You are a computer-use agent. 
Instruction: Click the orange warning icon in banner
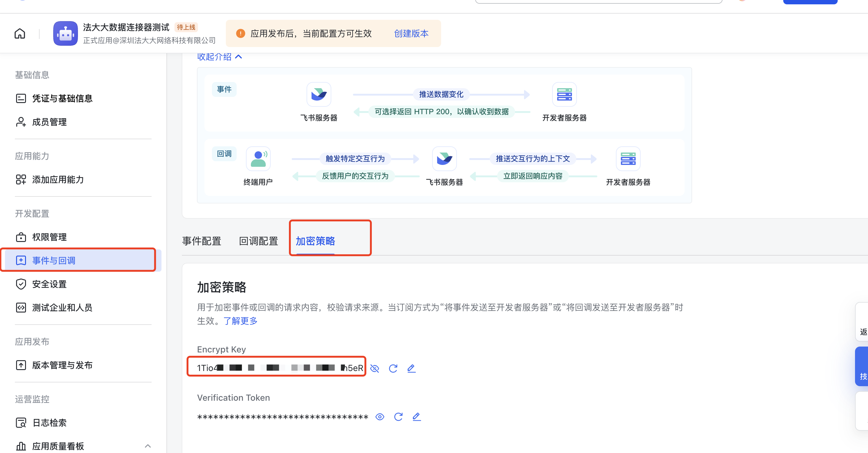[241, 33]
